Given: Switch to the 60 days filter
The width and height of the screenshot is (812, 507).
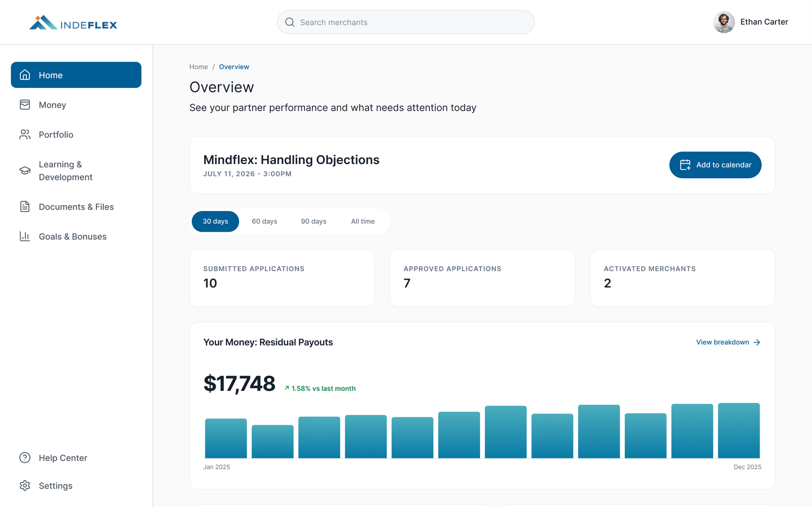Looking at the screenshot, I should (264, 221).
